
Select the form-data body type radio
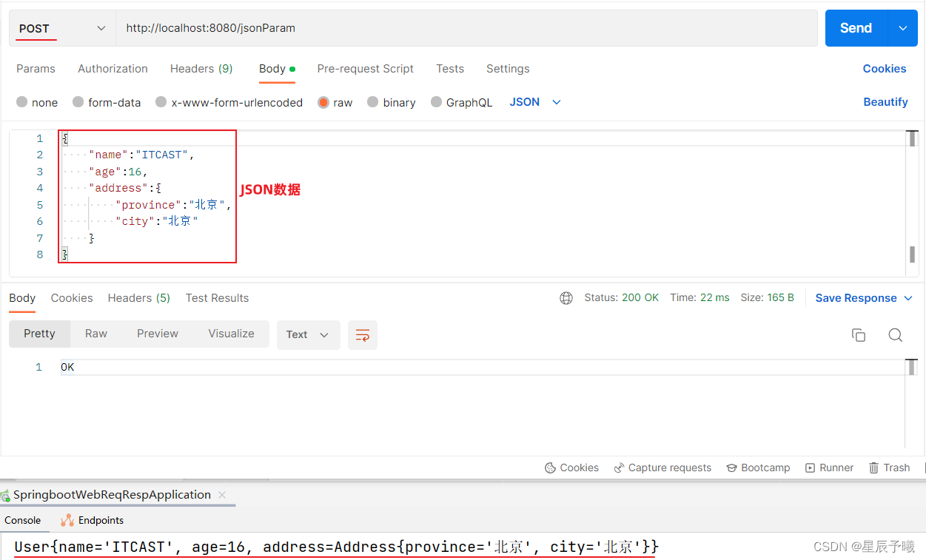[78, 102]
